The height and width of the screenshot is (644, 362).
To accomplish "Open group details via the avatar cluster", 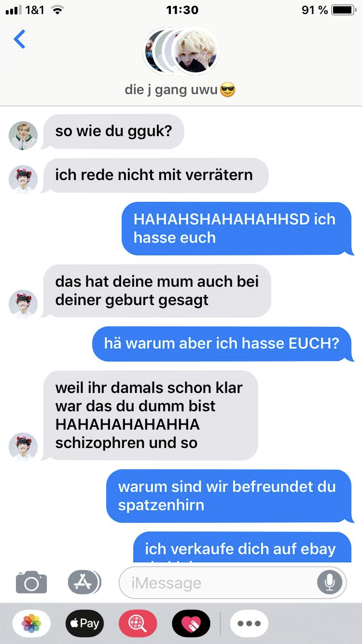I will coord(181,51).
